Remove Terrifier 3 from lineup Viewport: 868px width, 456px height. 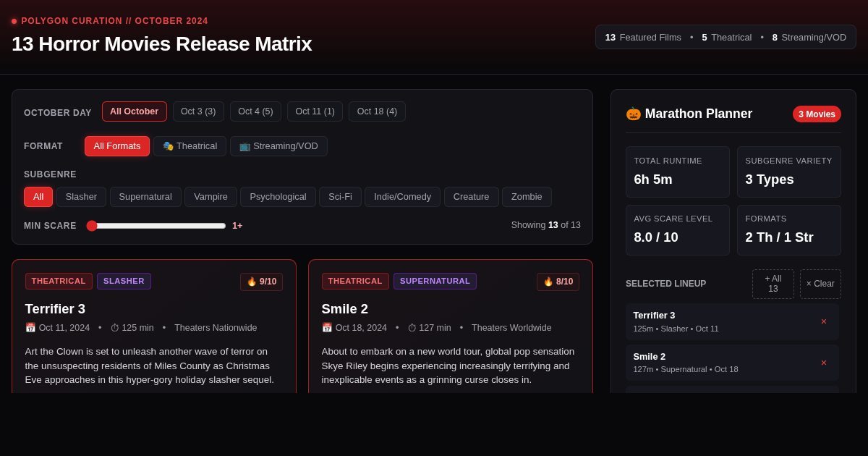click(823, 321)
